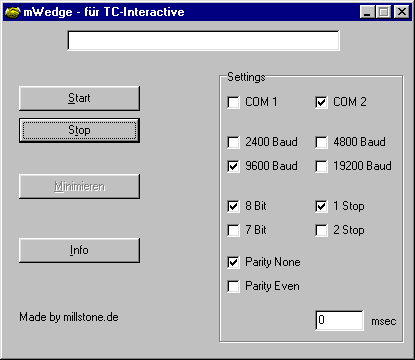Toggle the 9600 Baud checkbox
415x360 pixels.
[x=233, y=166]
